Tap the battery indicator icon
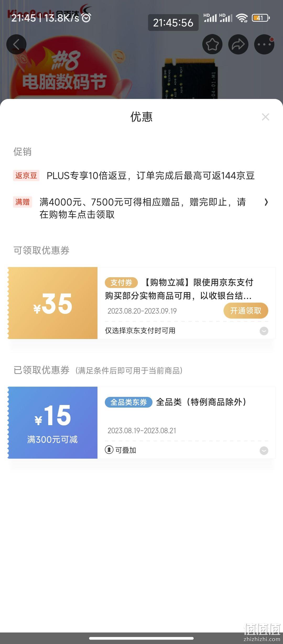 coord(261,18)
